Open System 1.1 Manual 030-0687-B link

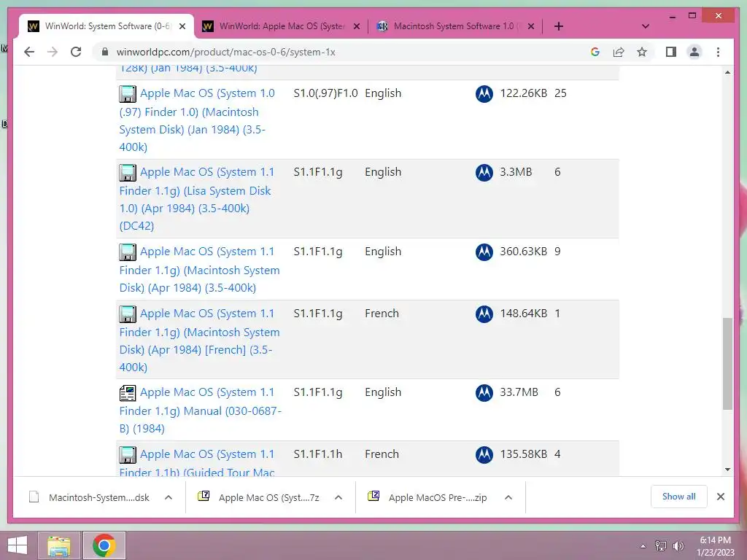click(x=200, y=410)
